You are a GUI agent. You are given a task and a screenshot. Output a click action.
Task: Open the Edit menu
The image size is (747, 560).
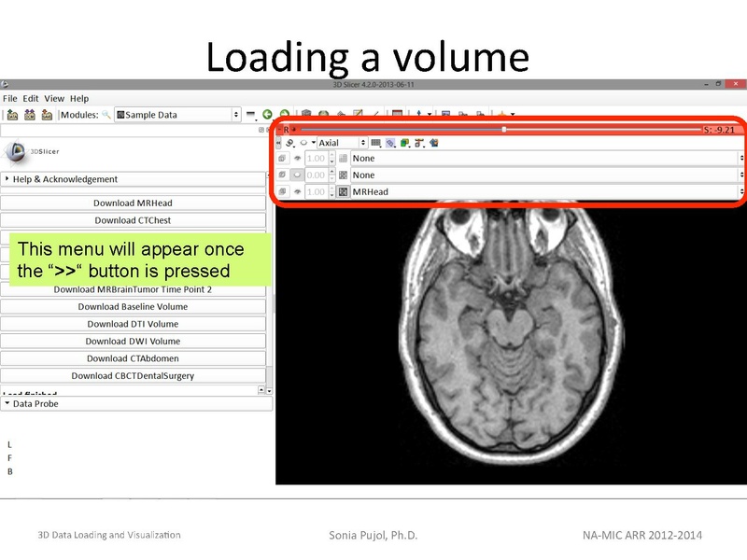[x=31, y=99]
